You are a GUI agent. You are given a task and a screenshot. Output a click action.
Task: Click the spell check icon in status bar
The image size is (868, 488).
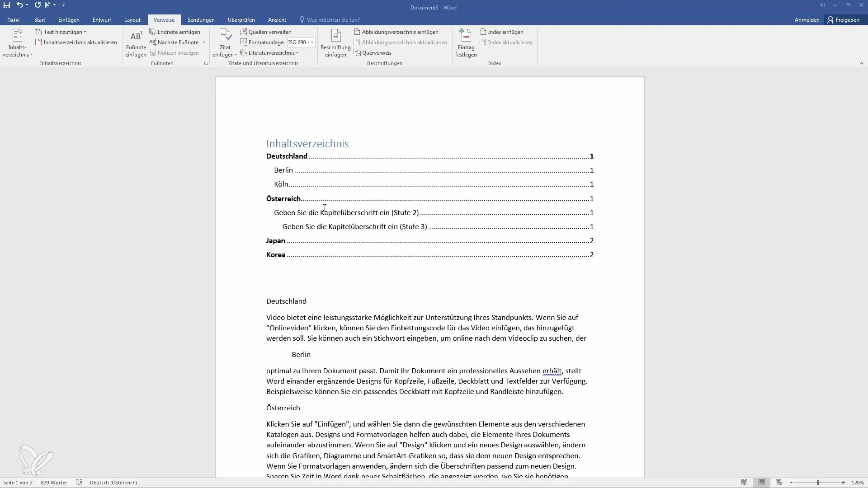[79, 483]
